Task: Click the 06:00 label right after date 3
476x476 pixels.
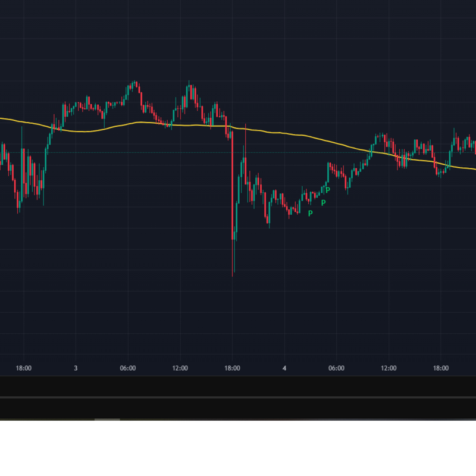Action: point(128,368)
